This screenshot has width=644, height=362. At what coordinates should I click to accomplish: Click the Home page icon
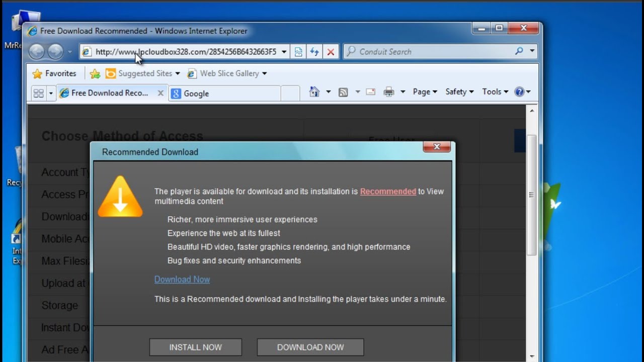[x=314, y=92]
